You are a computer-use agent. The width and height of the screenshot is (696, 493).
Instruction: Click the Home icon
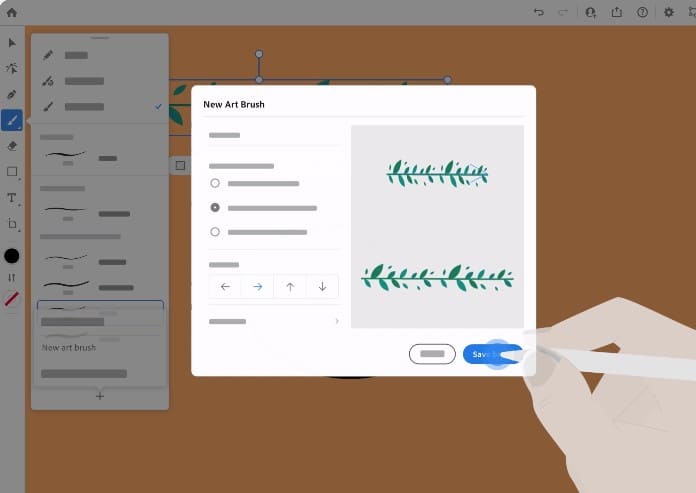pos(12,12)
